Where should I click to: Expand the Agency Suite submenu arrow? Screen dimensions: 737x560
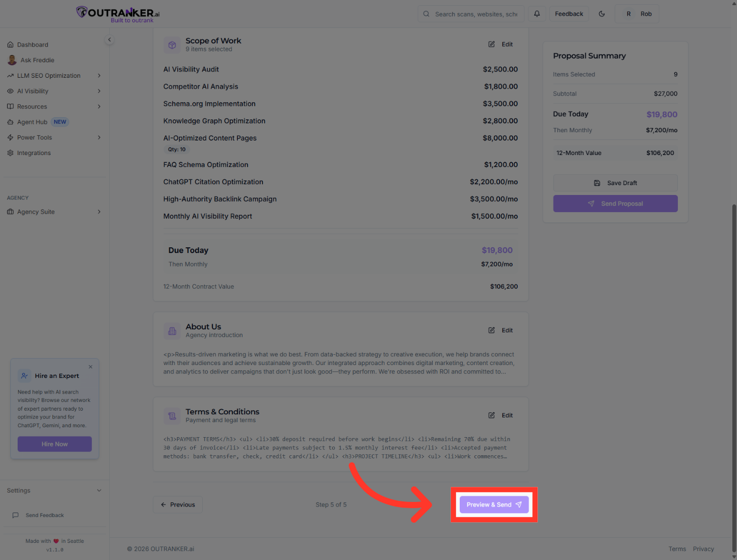[x=99, y=212]
